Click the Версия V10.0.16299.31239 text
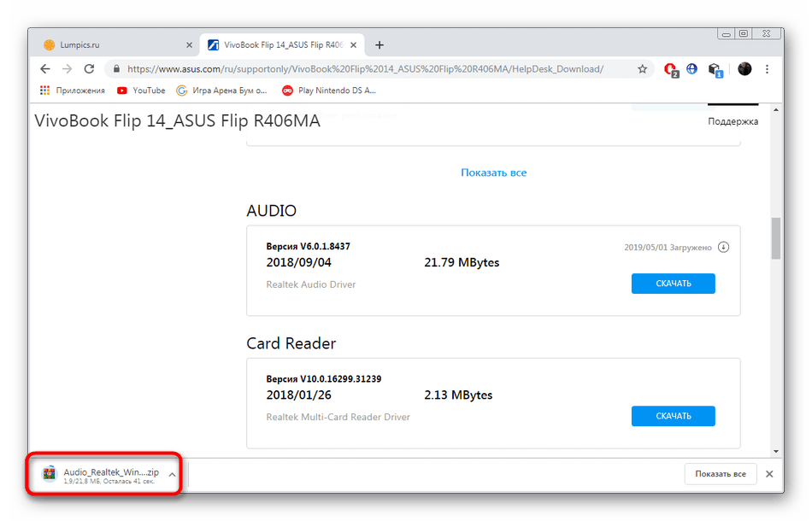Viewport: 812px width, 521px height. click(324, 378)
